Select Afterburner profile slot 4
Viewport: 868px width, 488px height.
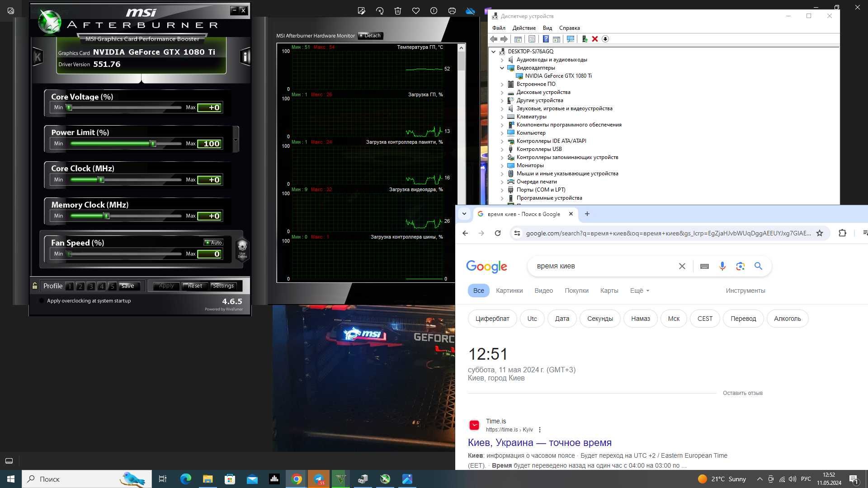pos(102,286)
